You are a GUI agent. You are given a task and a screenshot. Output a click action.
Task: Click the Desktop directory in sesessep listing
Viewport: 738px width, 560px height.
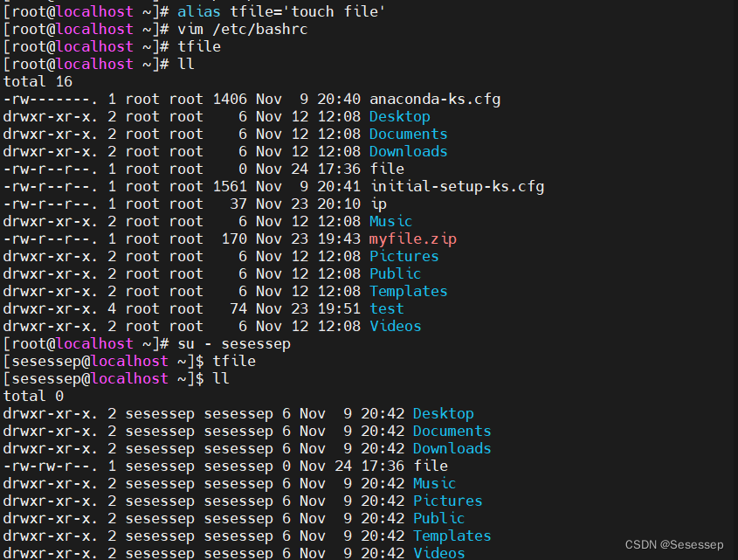pos(444,413)
